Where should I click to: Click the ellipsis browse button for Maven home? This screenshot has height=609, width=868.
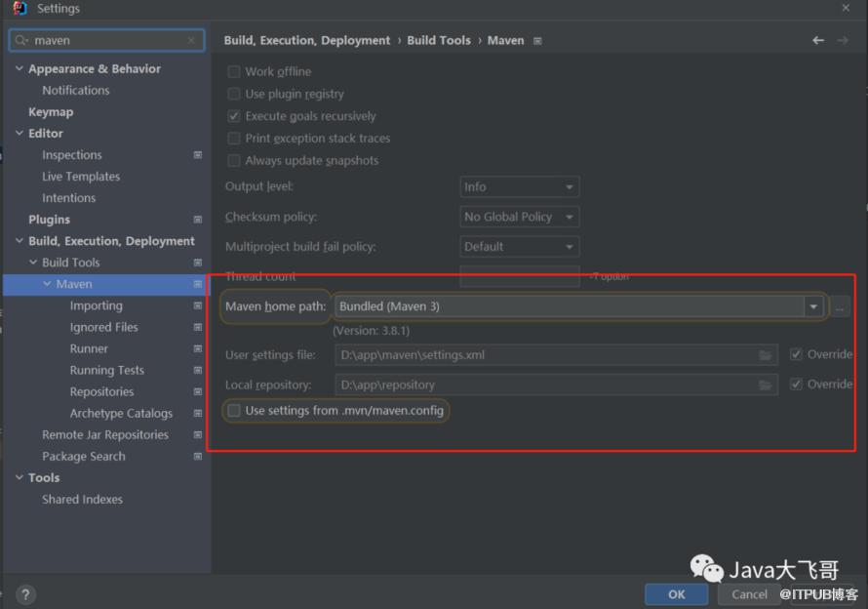pyautogui.click(x=840, y=307)
